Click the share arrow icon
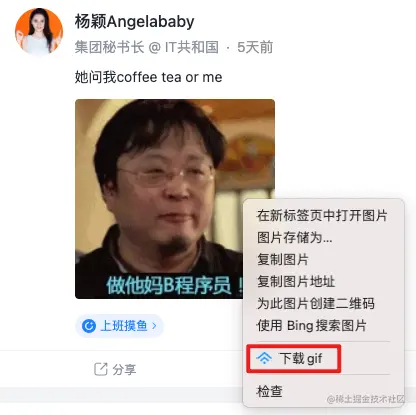The image size is (416, 415). click(x=101, y=369)
